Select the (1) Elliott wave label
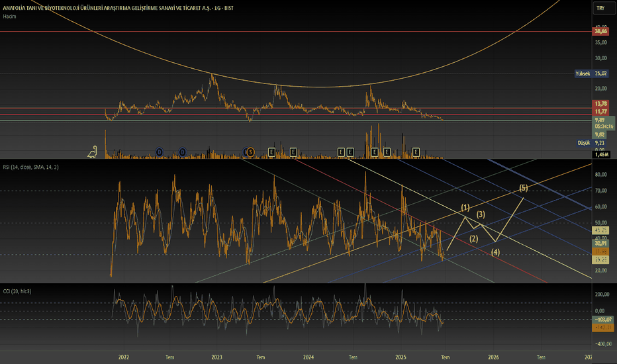Image resolution: width=617 pixels, height=364 pixels. (465, 207)
